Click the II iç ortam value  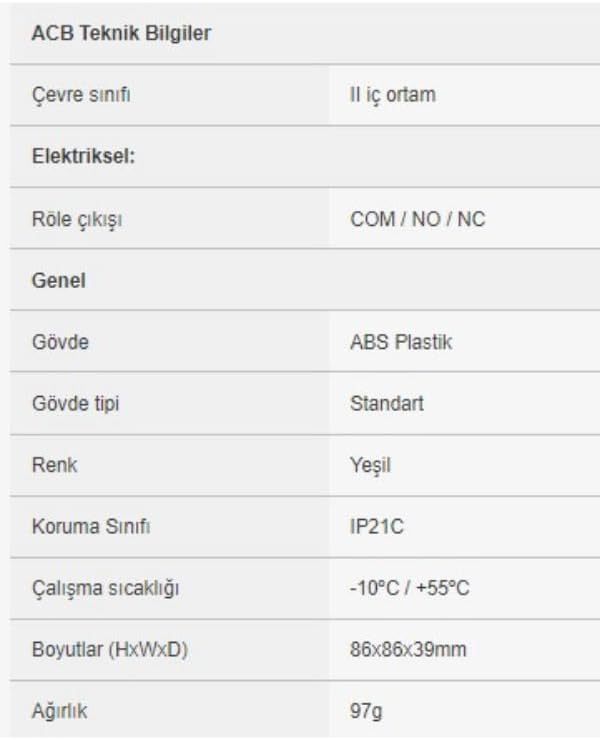click(393, 95)
